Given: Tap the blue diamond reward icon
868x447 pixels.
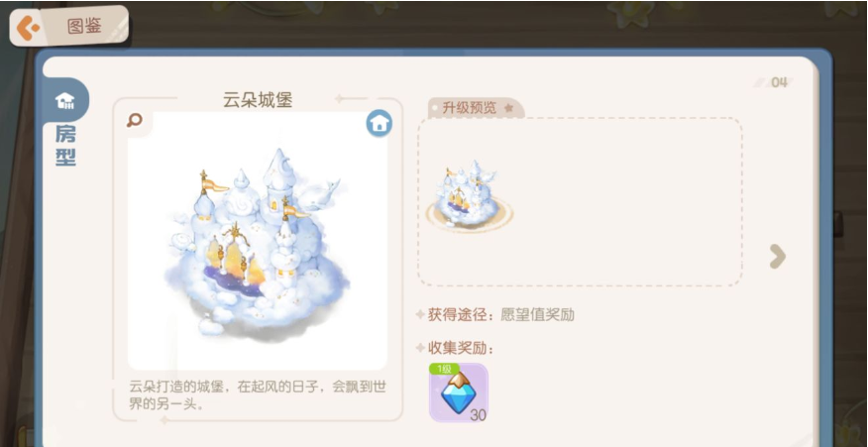Looking at the screenshot, I should 459,392.
